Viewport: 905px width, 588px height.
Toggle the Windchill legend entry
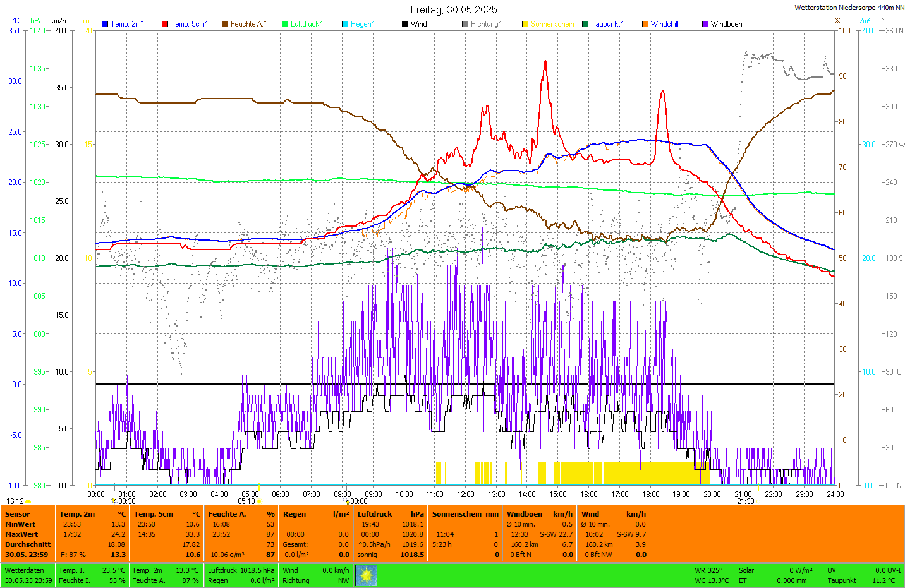pos(664,24)
